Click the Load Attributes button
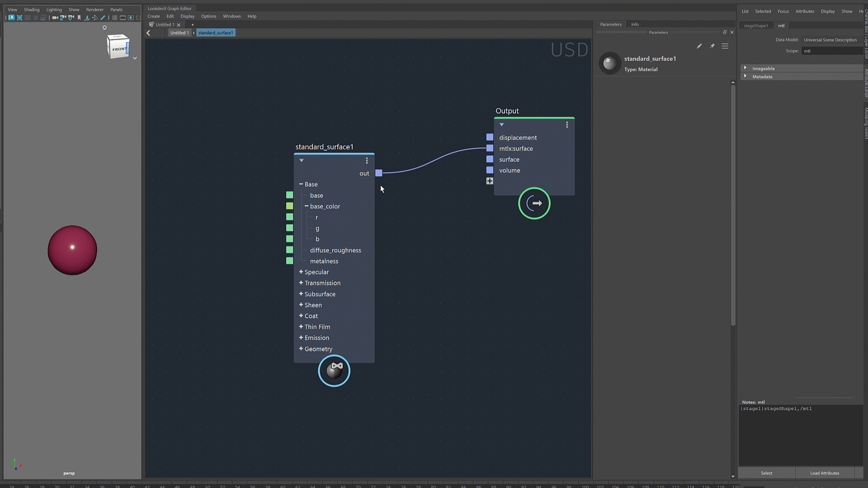 pyautogui.click(x=824, y=473)
